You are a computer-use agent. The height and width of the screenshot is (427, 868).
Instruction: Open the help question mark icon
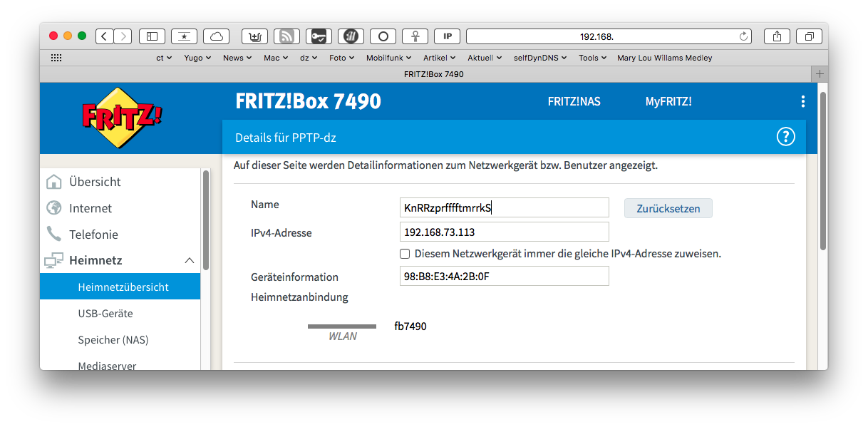pos(785,137)
